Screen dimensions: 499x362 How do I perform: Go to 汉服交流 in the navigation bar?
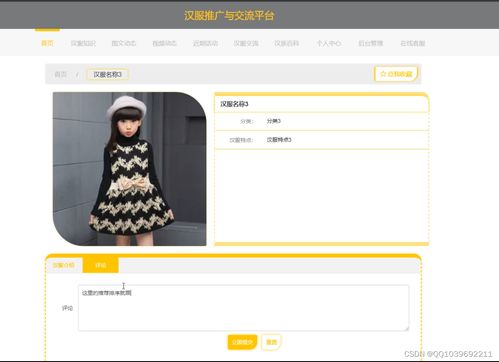coord(246,43)
